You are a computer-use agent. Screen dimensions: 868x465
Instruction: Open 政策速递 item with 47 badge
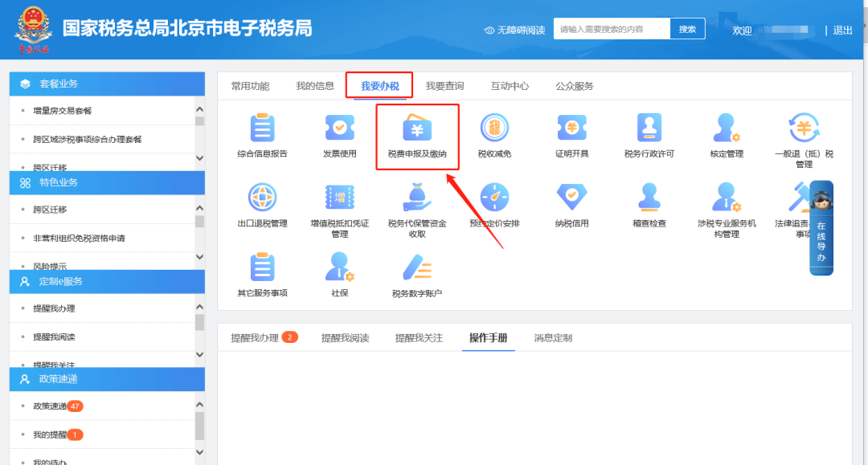[58, 406]
